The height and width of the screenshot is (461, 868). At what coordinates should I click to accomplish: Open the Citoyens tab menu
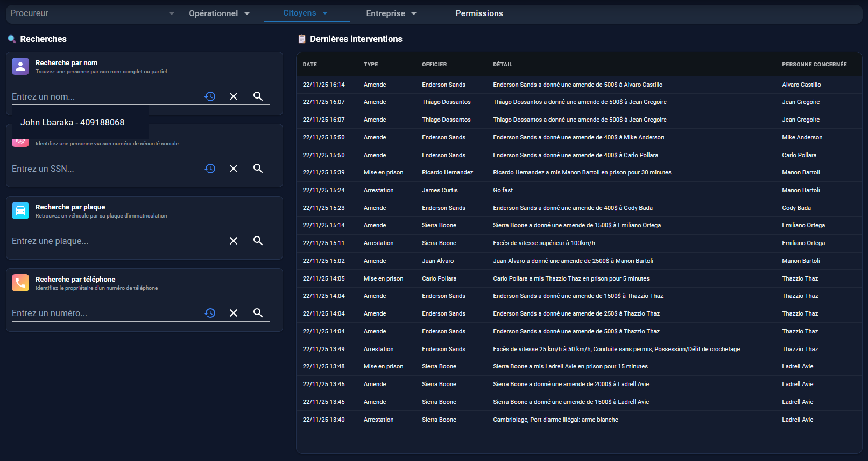pos(306,13)
